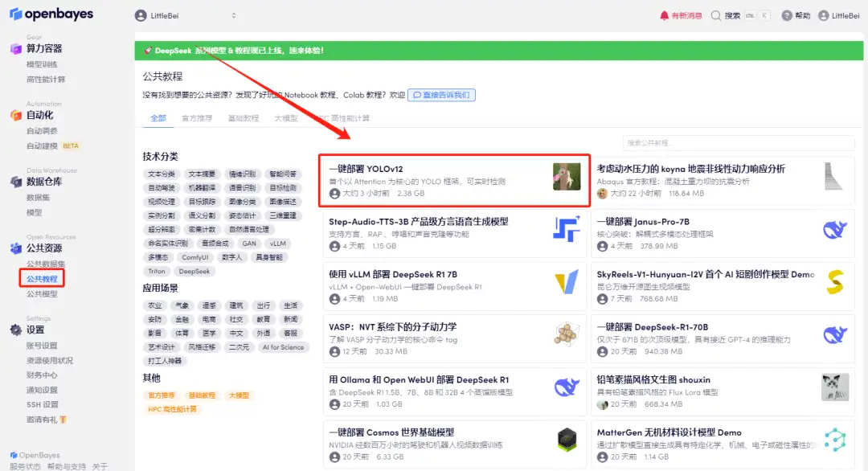
Task: Select the 大模型 filter tab
Action: tap(285, 117)
